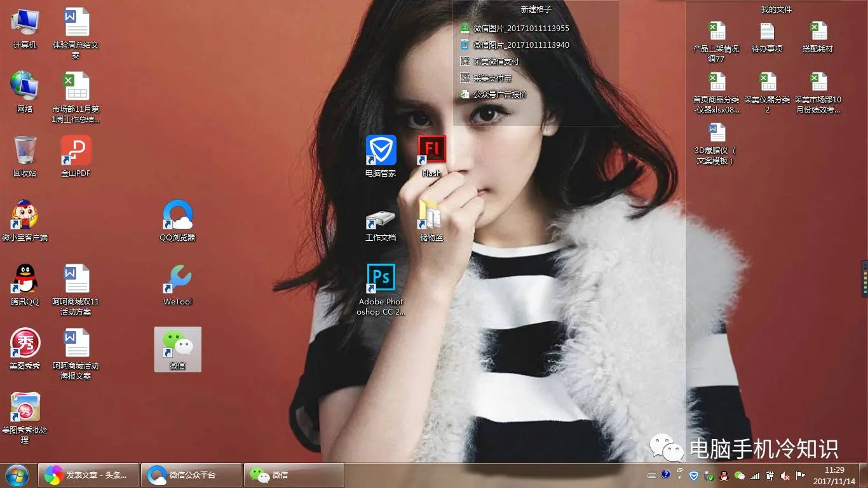Click the 呵呵商城双11活动方案 document icon
Image resolution: width=868 pixels, height=488 pixels.
tap(76, 290)
